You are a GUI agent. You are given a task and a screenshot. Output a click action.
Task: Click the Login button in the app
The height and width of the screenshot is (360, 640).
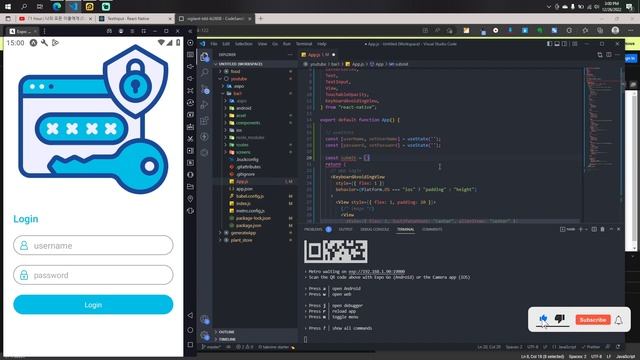click(93, 304)
